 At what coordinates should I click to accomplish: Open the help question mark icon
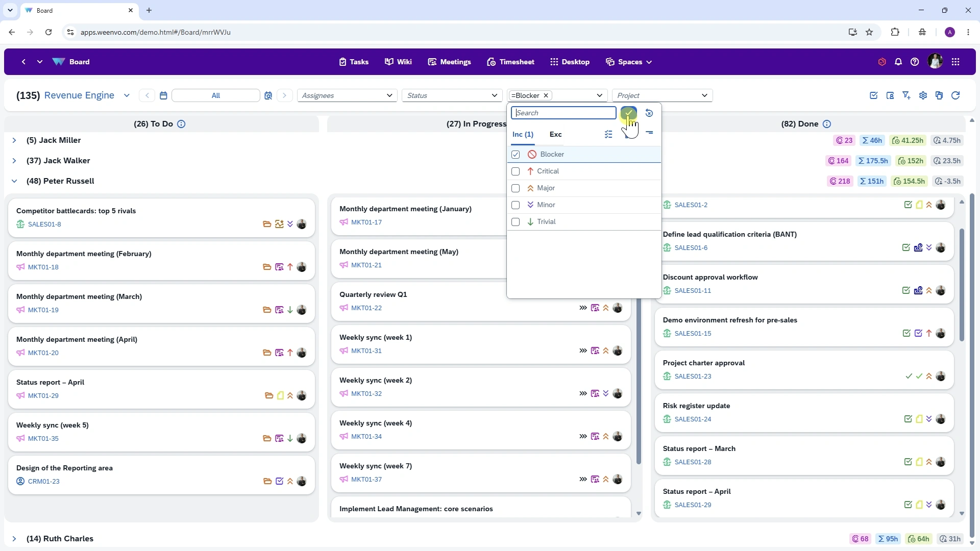[915, 62]
